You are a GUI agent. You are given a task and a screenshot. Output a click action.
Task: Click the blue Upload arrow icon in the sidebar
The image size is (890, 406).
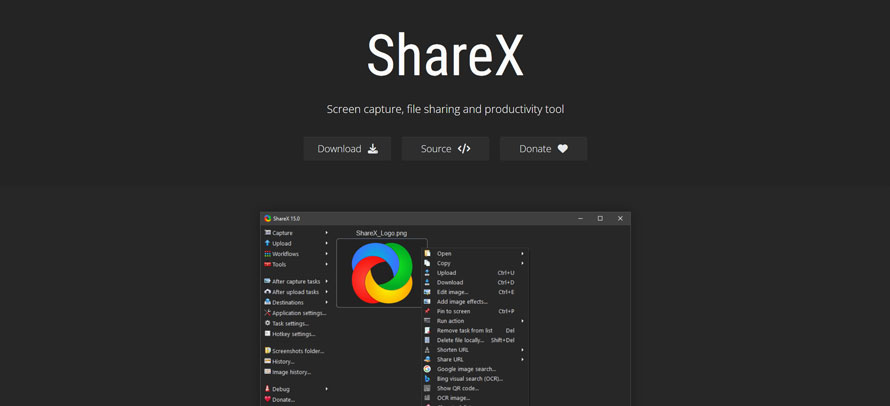point(267,243)
